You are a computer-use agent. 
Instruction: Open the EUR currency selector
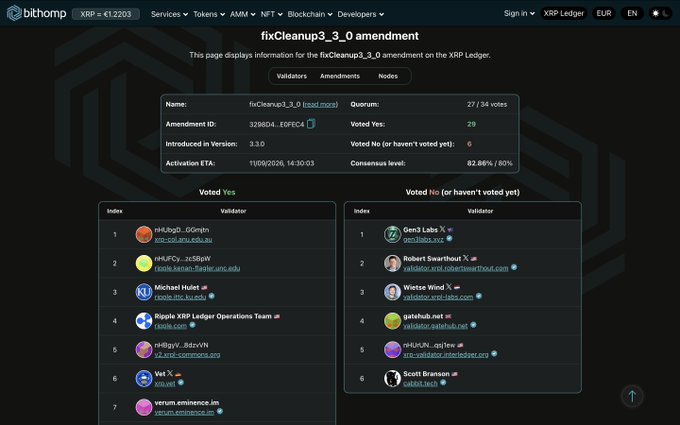pos(604,13)
